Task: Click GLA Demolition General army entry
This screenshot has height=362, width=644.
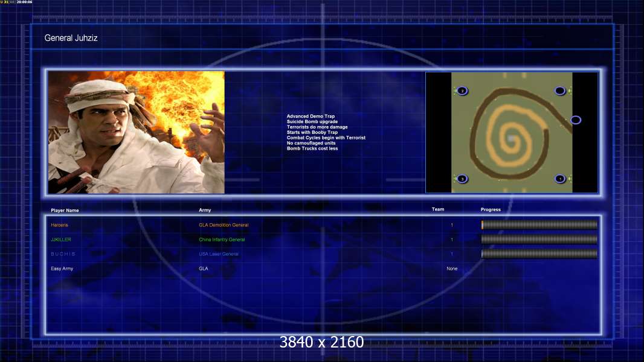Action: (x=224, y=225)
